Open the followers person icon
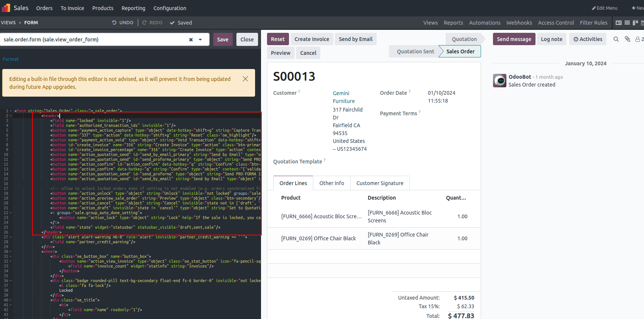The image size is (644, 319). [x=638, y=39]
